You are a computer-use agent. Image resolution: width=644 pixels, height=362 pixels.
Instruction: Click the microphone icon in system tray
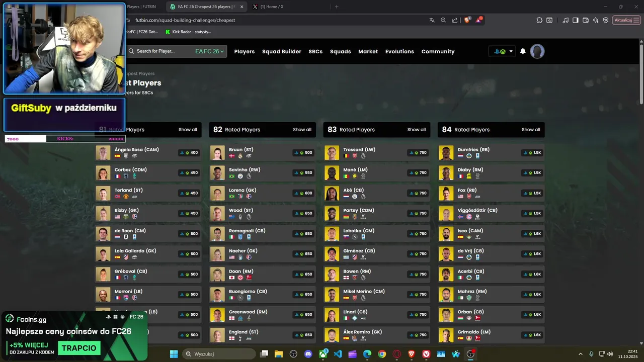[x=591, y=354]
